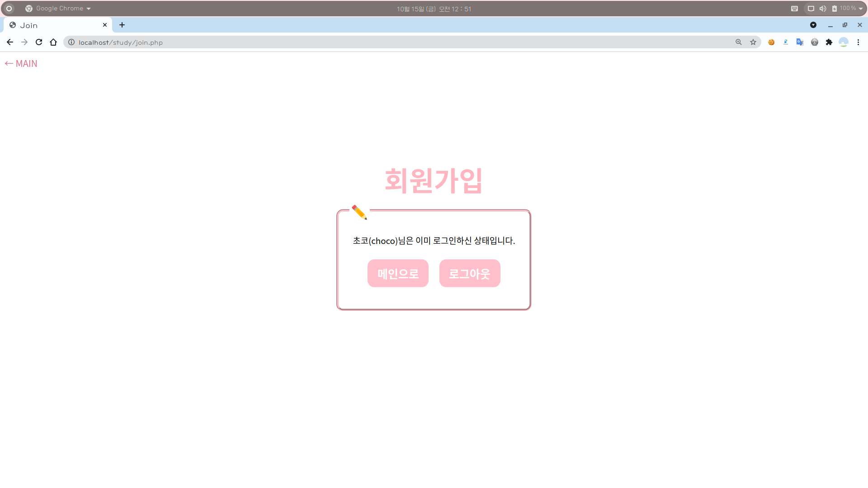This screenshot has width=868, height=488.
Task: Click the cookie extension icon
Action: (x=771, y=42)
